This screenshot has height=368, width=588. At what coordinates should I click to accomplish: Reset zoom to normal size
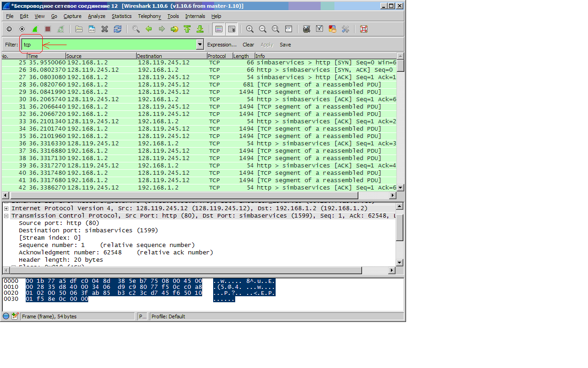pos(276,29)
